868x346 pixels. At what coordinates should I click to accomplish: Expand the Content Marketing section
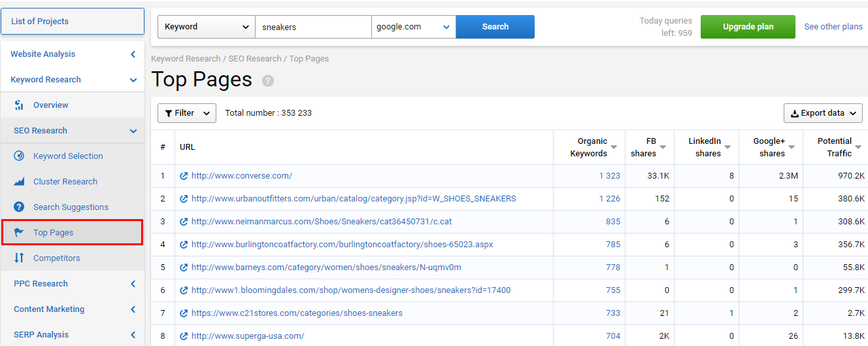pyautogui.click(x=133, y=309)
